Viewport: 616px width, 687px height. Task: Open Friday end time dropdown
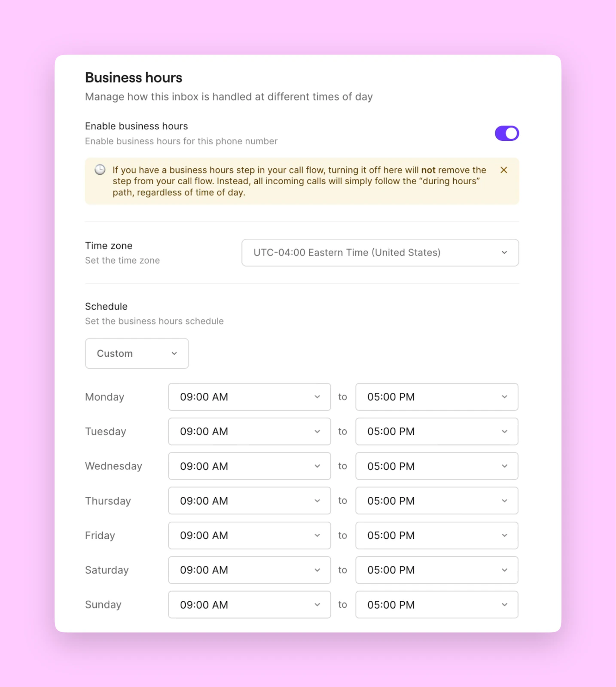tap(437, 535)
